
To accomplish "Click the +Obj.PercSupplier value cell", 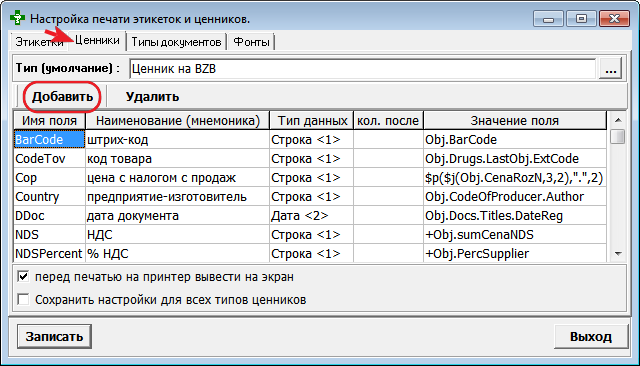I will pos(515,253).
